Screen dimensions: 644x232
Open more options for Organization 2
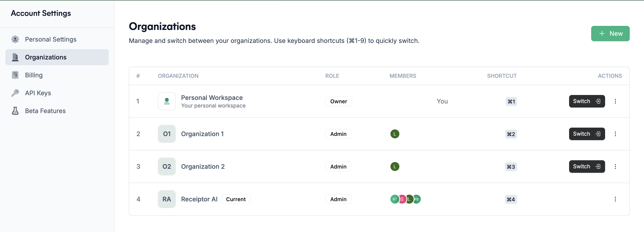point(615,167)
